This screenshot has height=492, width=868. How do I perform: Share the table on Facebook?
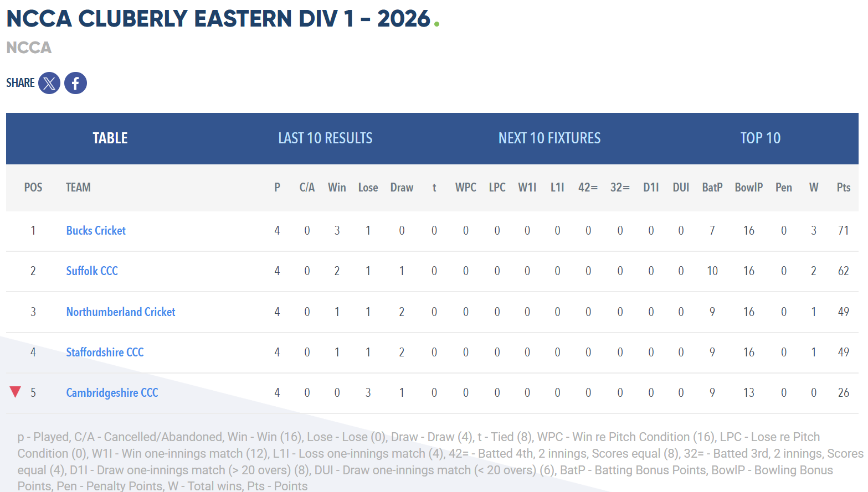[75, 83]
